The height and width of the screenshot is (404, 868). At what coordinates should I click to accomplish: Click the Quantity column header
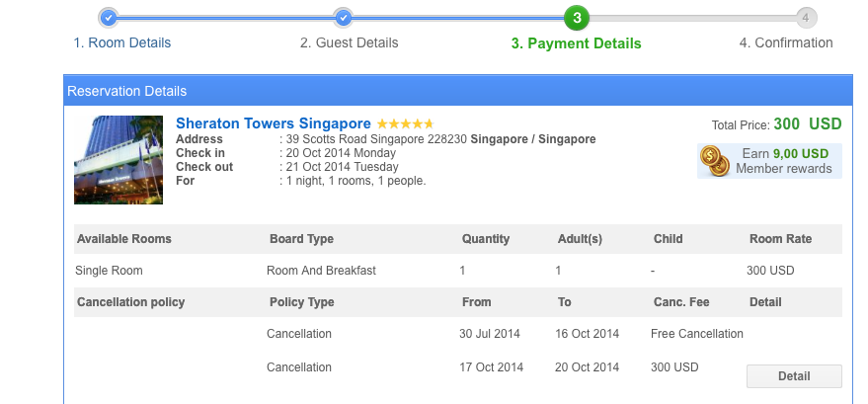(486, 239)
